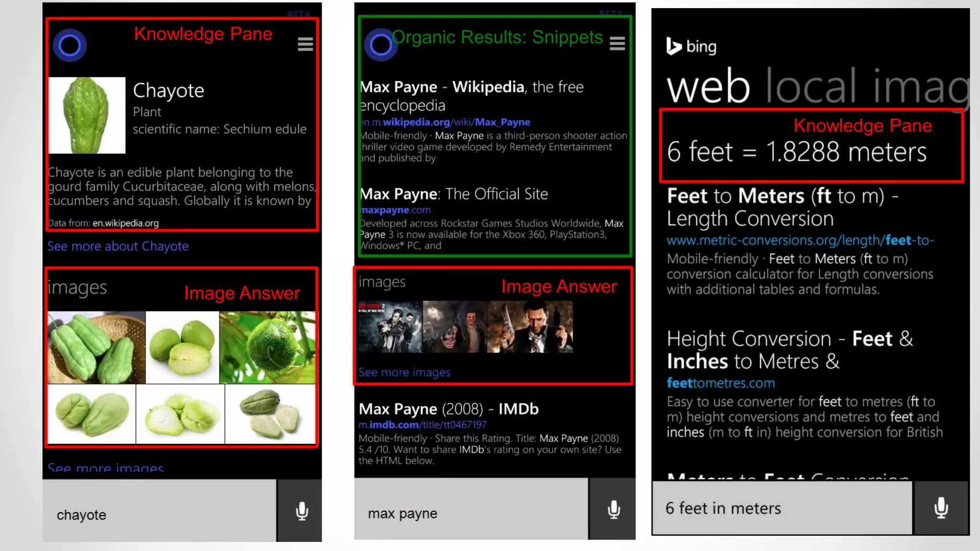Open the hamburger menu on the chayote screen

tap(305, 44)
